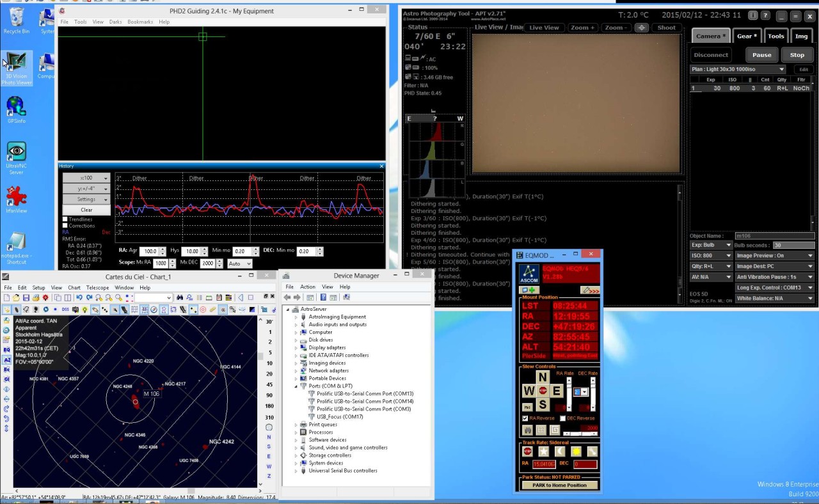Click the EQMOD binoculars icon

pyautogui.click(x=528, y=430)
